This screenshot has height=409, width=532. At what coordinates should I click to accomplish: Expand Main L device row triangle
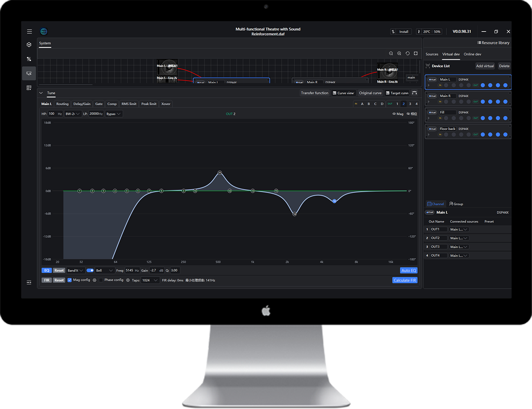point(428,85)
